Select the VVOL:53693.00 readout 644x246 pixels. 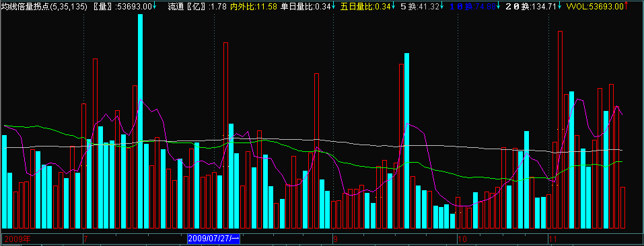click(594, 7)
